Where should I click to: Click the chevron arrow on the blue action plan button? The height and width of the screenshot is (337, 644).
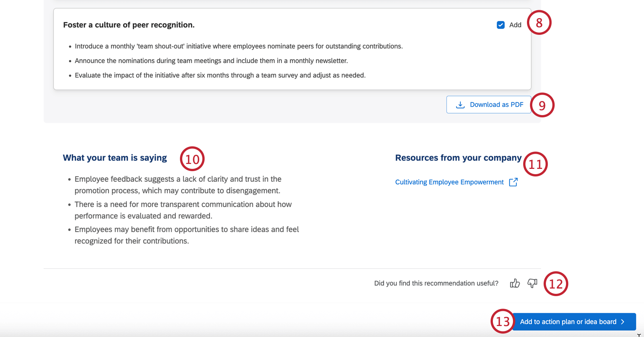[x=623, y=322]
